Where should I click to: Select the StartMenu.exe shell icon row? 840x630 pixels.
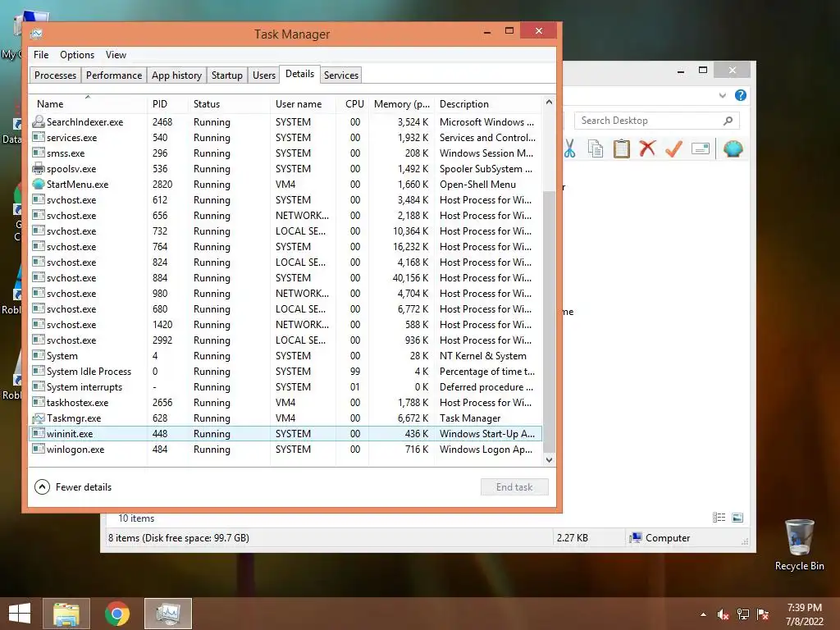[x=286, y=185]
